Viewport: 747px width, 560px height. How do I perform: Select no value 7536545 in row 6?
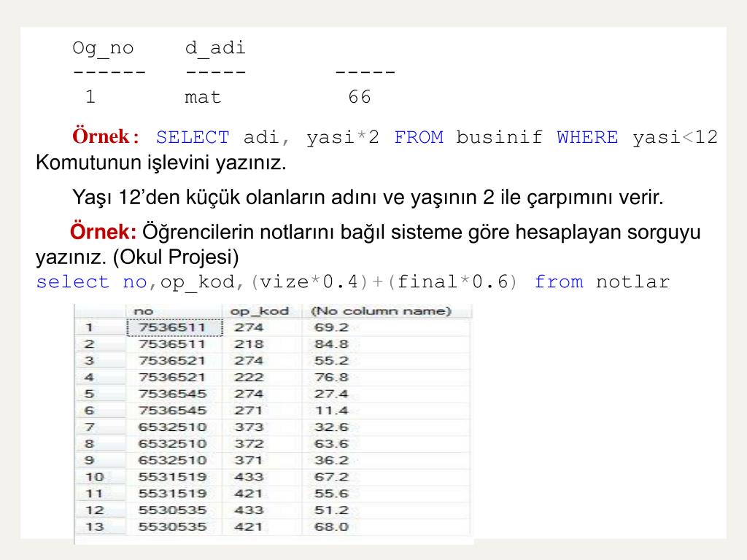point(172,411)
